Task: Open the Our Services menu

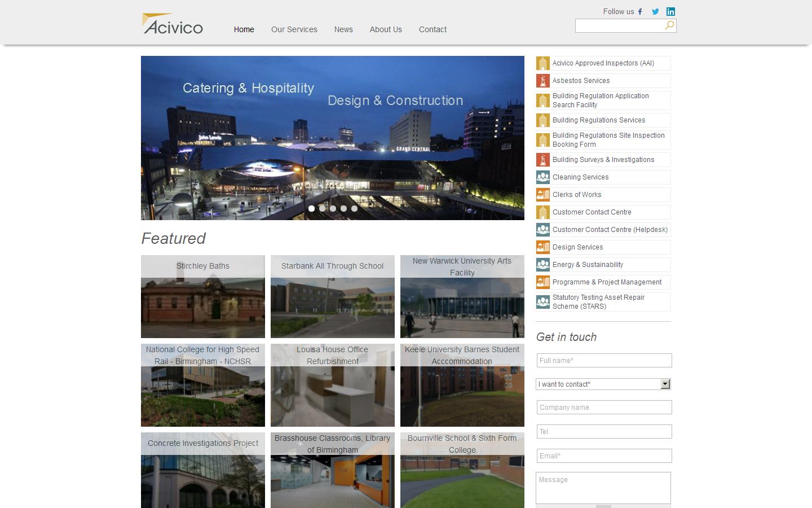Action: [x=294, y=29]
